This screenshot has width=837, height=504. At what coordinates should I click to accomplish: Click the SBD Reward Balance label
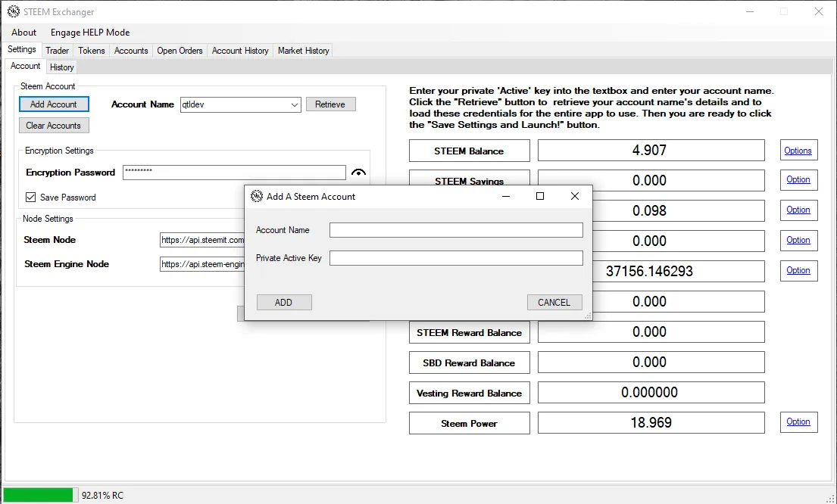pos(469,362)
